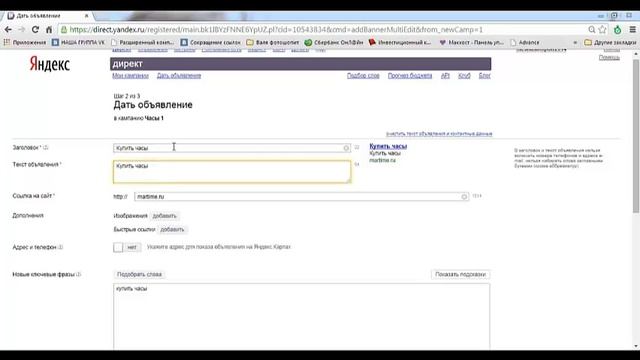This screenshot has height=360, width=640.
Task: Click the address bar URL
Action: pos(276,30)
